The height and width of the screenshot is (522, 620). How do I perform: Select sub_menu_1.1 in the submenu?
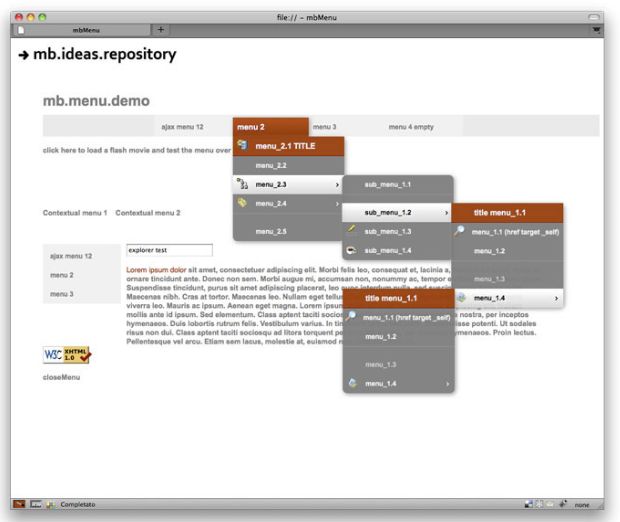click(387, 185)
